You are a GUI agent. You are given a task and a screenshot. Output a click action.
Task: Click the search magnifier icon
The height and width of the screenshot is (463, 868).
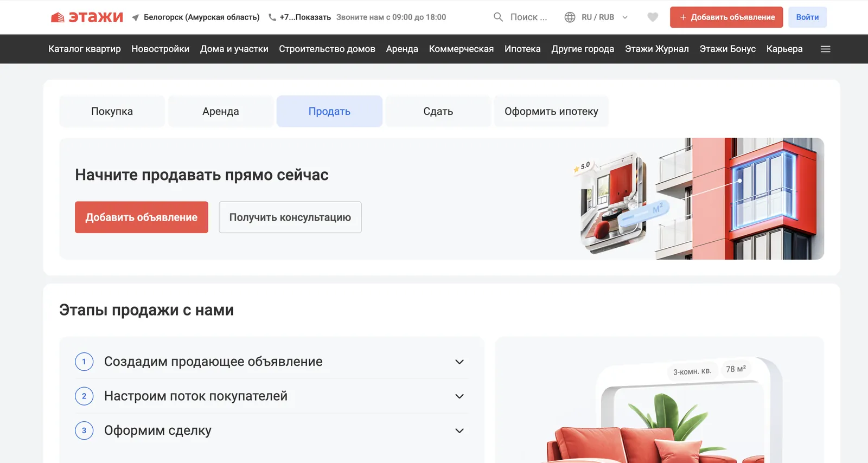[x=498, y=17]
